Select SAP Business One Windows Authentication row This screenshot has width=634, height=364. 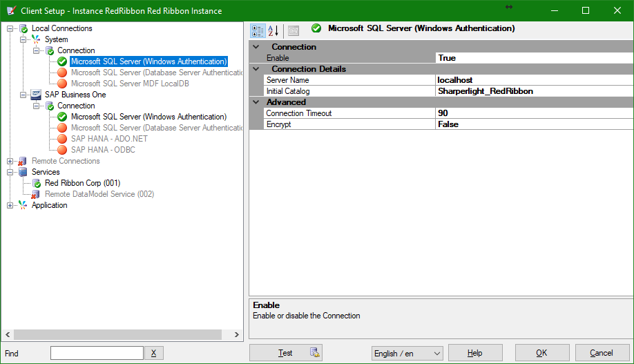[148, 117]
